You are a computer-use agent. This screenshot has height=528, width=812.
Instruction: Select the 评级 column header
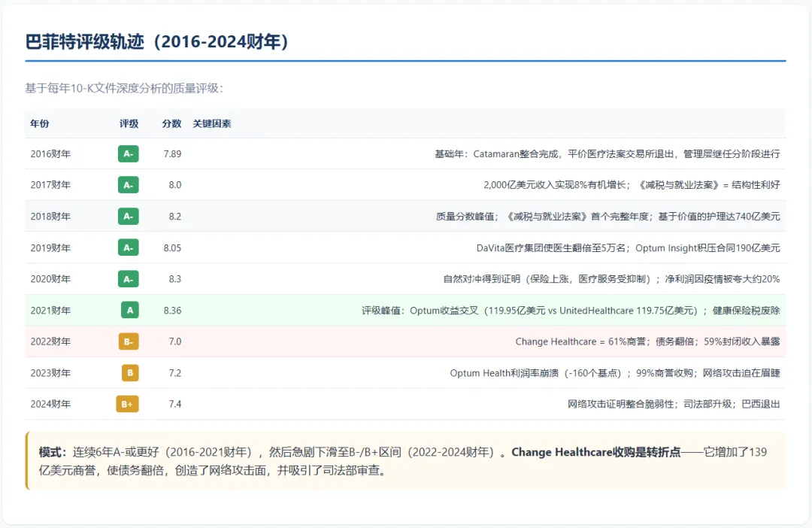(x=129, y=123)
